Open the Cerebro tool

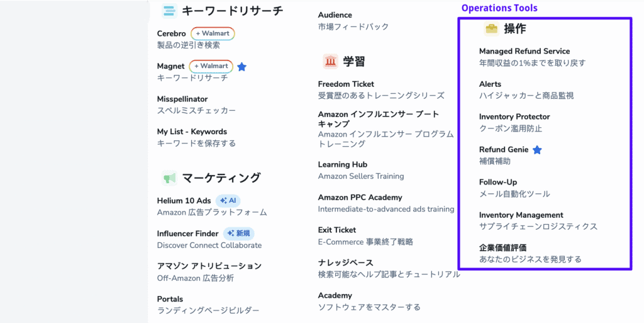point(172,33)
